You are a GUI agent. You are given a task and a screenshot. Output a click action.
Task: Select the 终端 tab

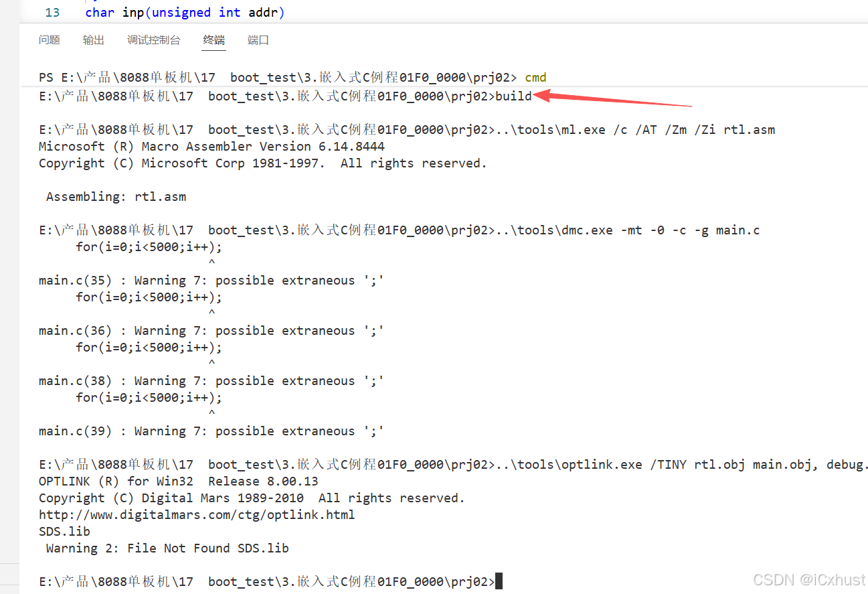[214, 40]
